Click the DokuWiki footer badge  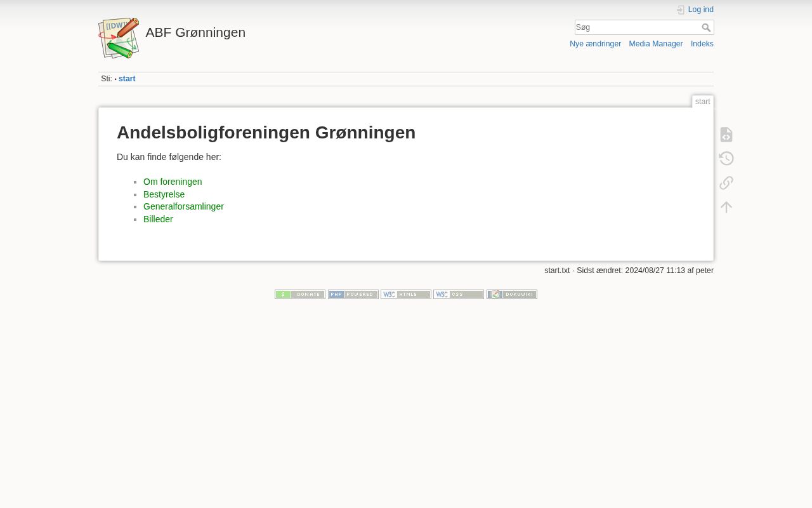point(511,295)
